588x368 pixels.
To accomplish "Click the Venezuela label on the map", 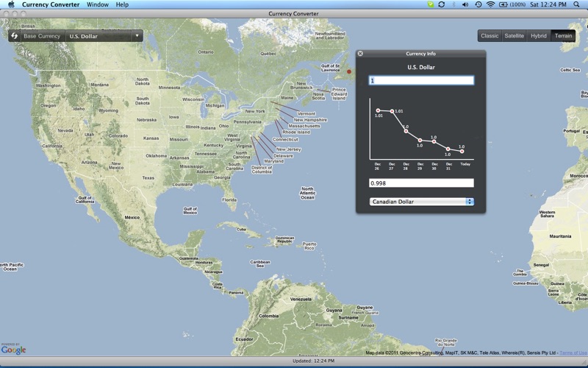I will tap(301, 300).
